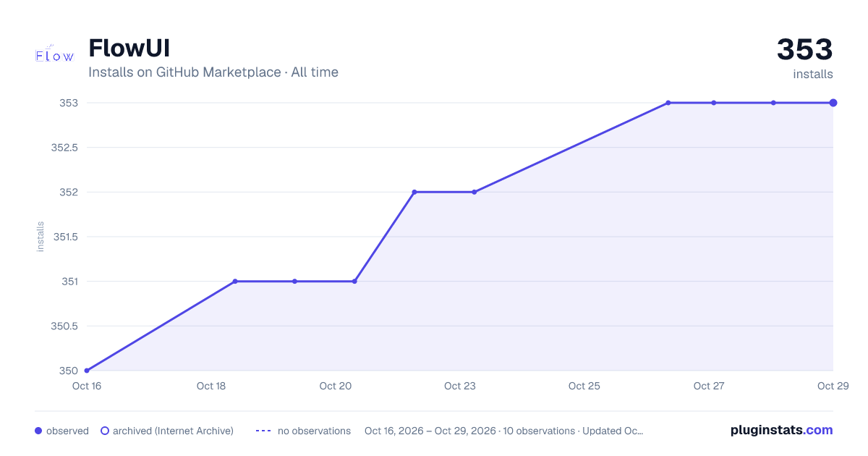Select the data point at 350 on Oct 16
868x456 pixels.
click(87, 371)
